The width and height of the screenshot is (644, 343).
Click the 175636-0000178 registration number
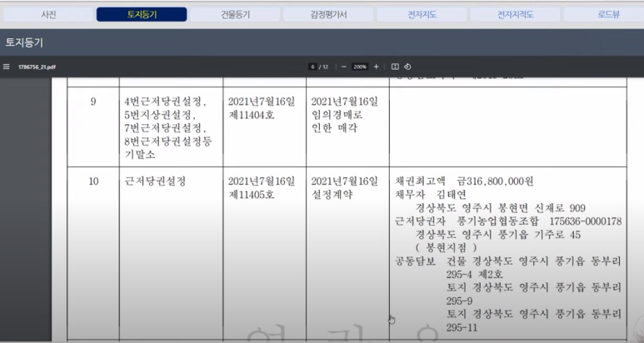[586, 221]
